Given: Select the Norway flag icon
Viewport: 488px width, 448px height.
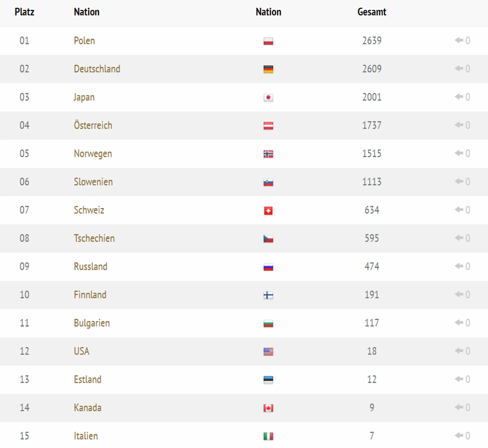Looking at the screenshot, I should 268,154.
